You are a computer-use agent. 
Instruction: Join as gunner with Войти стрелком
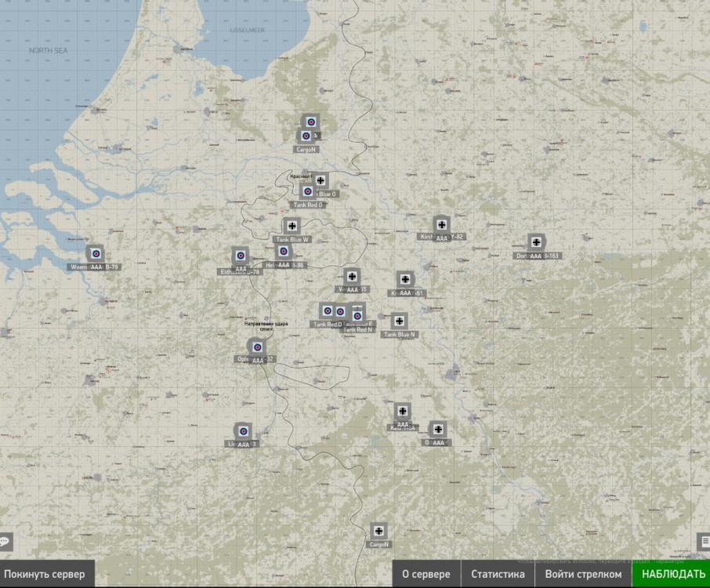click(583, 574)
